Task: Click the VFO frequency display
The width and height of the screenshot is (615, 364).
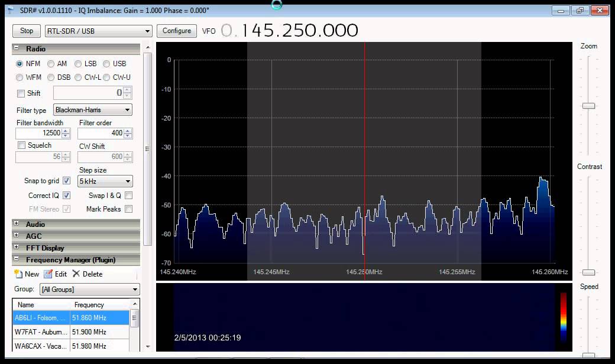Action: (289, 30)
